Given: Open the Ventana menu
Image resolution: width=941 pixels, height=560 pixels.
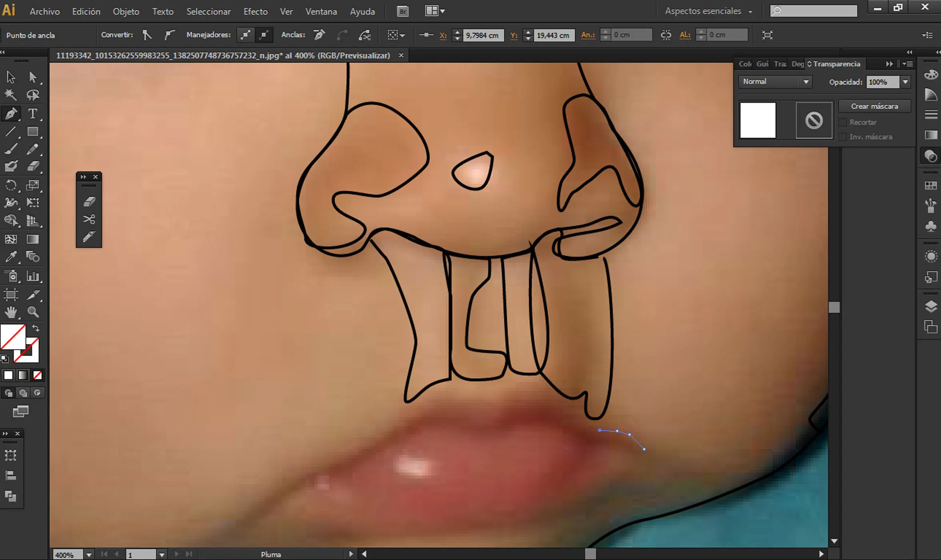Looking at the screenshot, I should (x=321, y=12).
